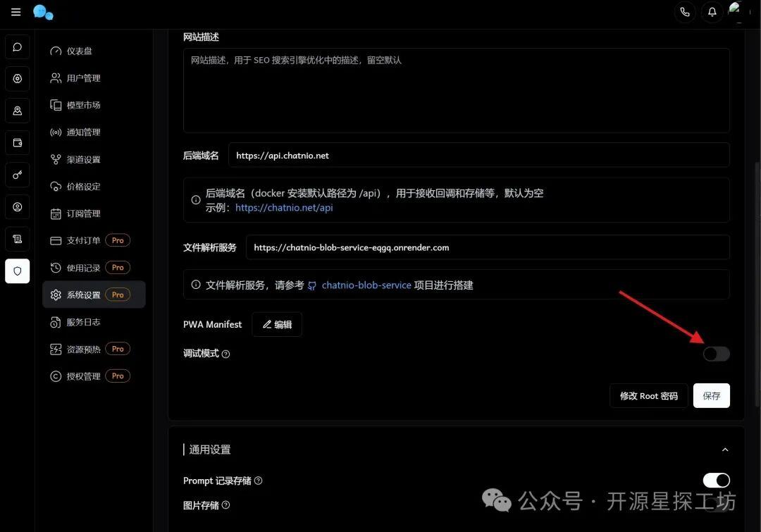Open API key icon in left rail
The height and width of the screenshot is (532, 761).
[x=18, y=175]
